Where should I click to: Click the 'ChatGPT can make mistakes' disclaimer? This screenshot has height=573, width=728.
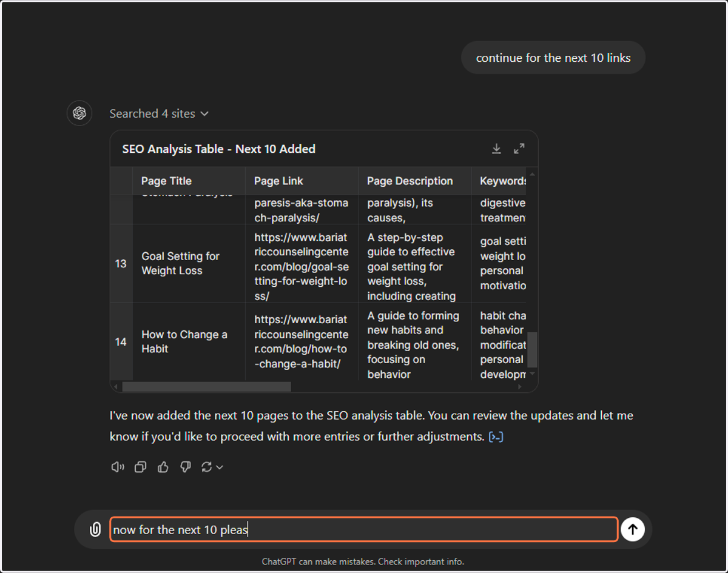363,561
